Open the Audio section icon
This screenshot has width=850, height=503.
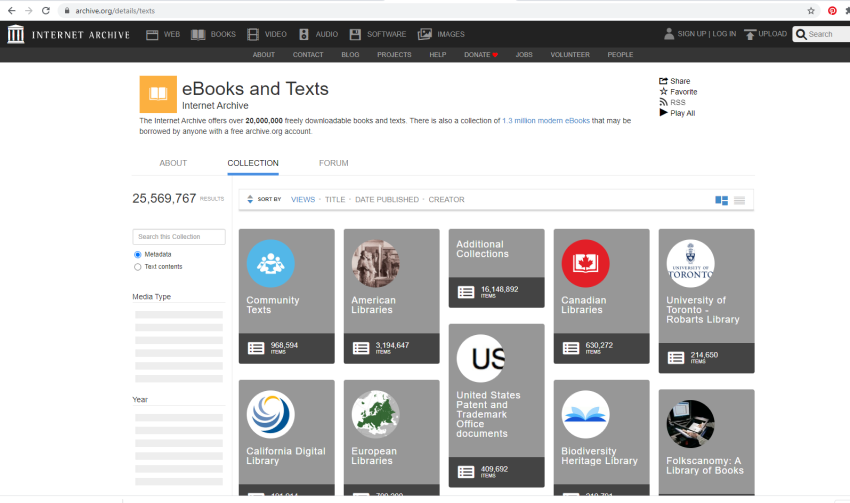point(304,35)
